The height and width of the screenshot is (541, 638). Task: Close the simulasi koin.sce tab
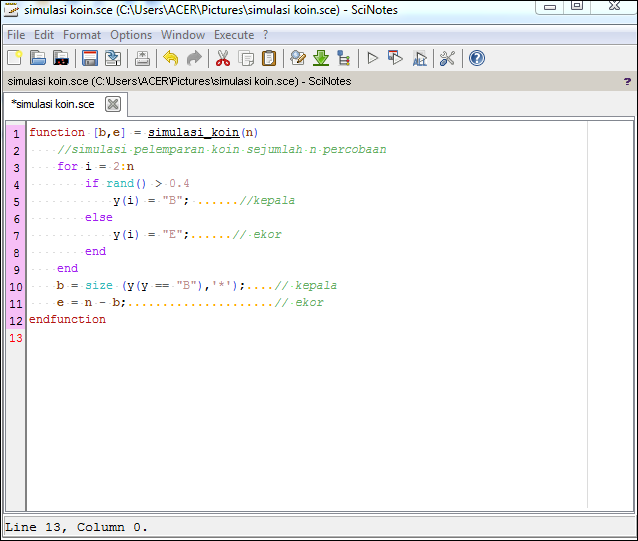coord(113,104)
